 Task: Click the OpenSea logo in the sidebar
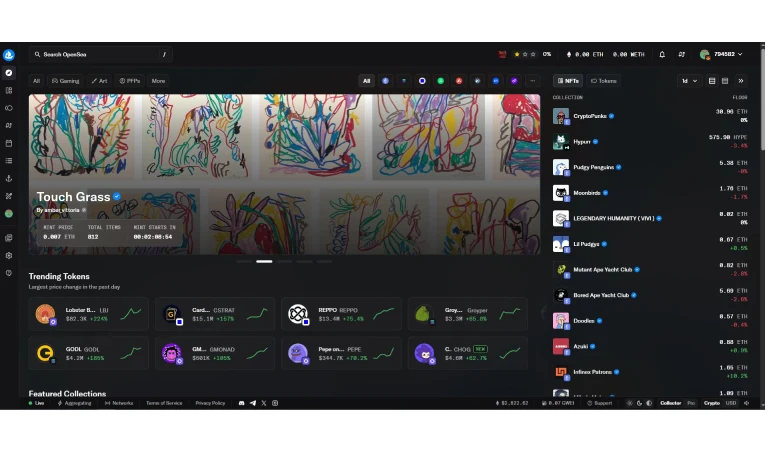[8, 55]
